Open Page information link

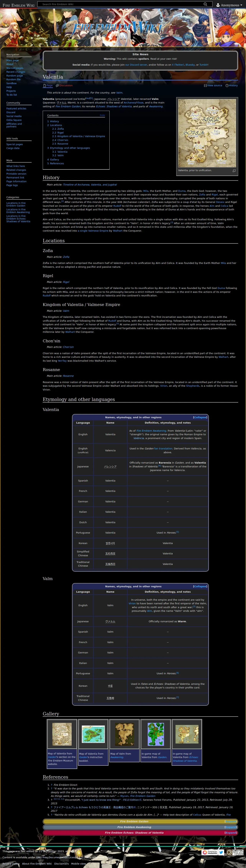(16, 181)
